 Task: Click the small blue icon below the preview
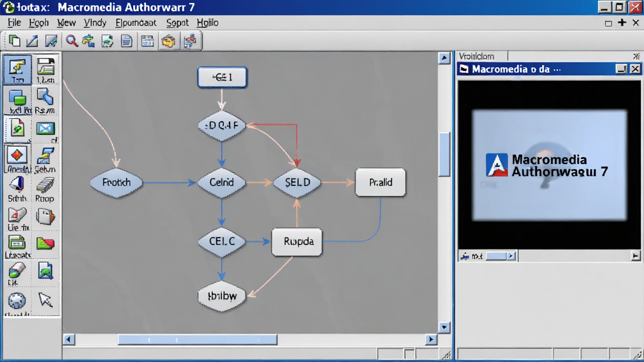(465, 256)
